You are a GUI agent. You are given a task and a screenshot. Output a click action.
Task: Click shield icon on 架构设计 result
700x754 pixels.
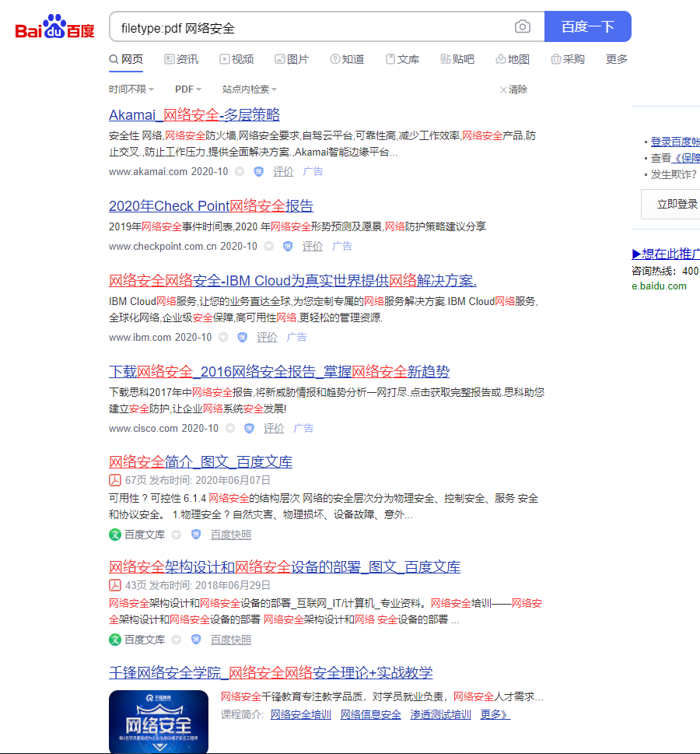click(x=196, y=640)
